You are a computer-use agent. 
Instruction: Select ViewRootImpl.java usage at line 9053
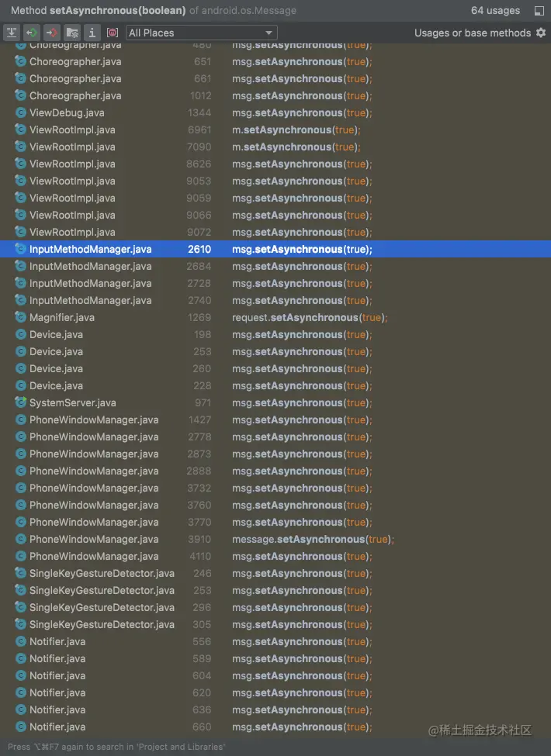pyautogui.click(x=275, y=181)
